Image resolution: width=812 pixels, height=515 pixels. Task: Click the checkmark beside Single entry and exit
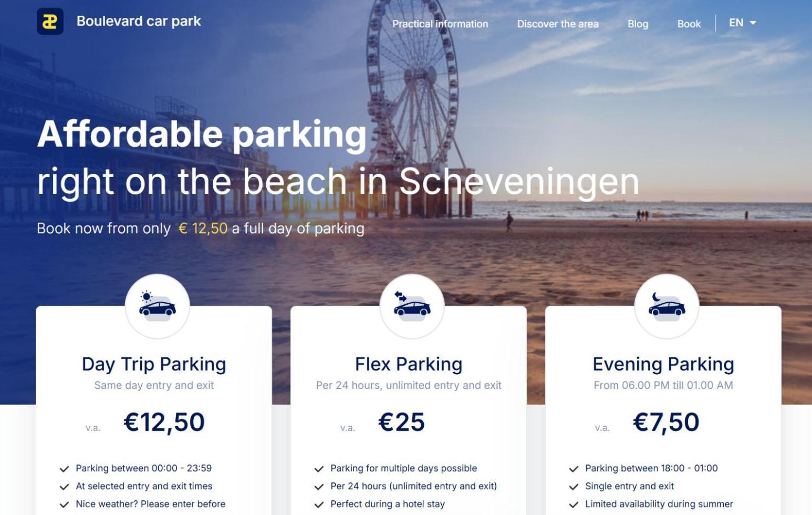tap(574, 487)
